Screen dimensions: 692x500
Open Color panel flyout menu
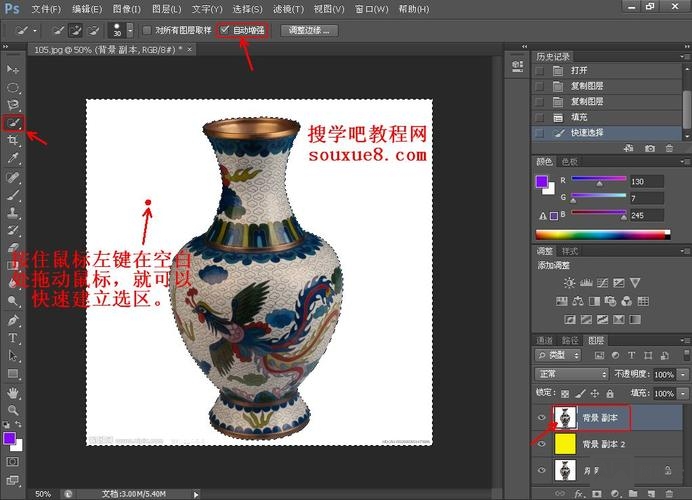click(684, 162)
